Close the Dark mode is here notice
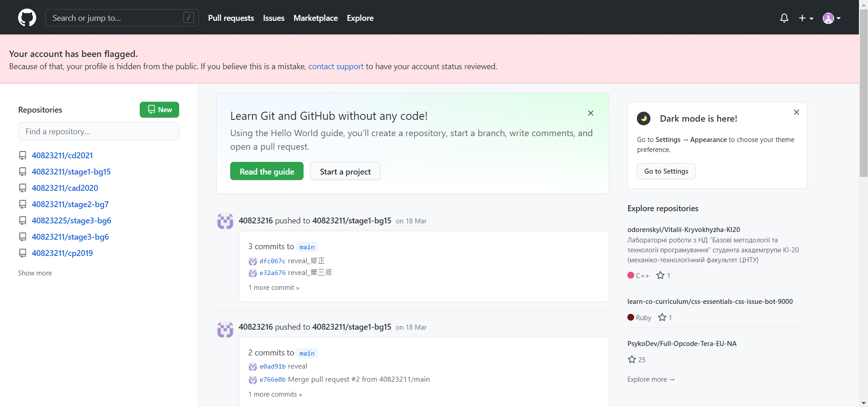This screenshot has width=868, height=407. click(797, 112)
